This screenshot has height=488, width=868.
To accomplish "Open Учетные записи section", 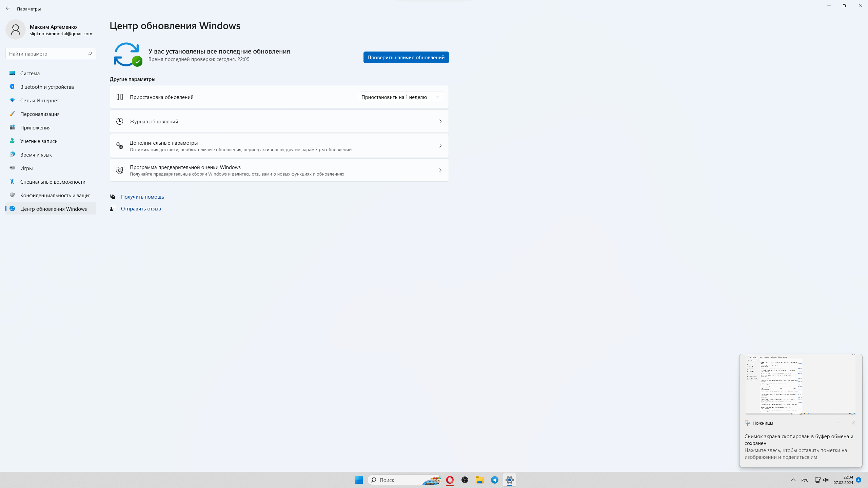I will [51, 141].
